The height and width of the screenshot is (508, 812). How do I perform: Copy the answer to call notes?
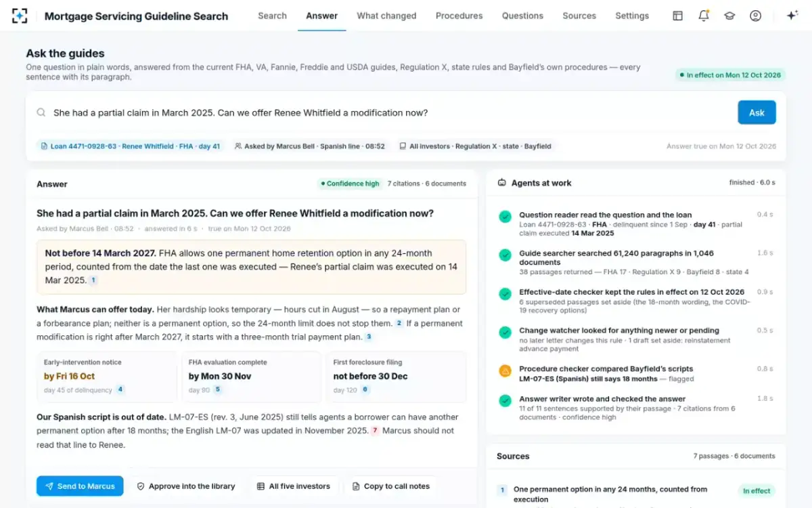391,486
